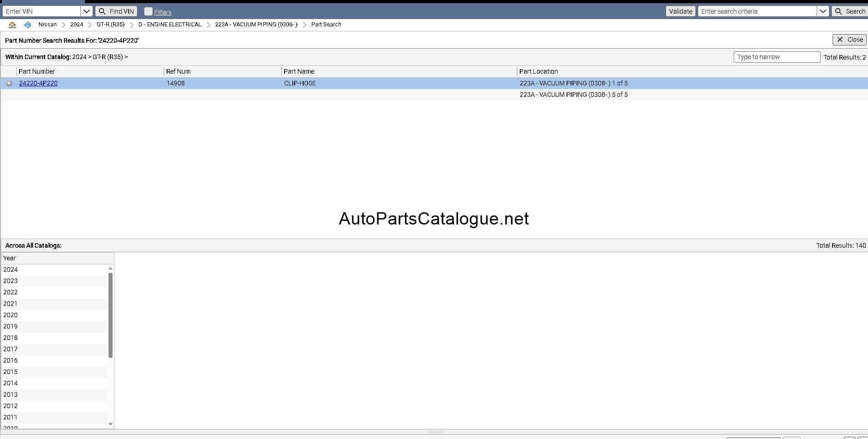The height and width of the screenshot is (439, 868).
Task: Go to the home icon in the breadcrumb
Action: pos(12,25)
